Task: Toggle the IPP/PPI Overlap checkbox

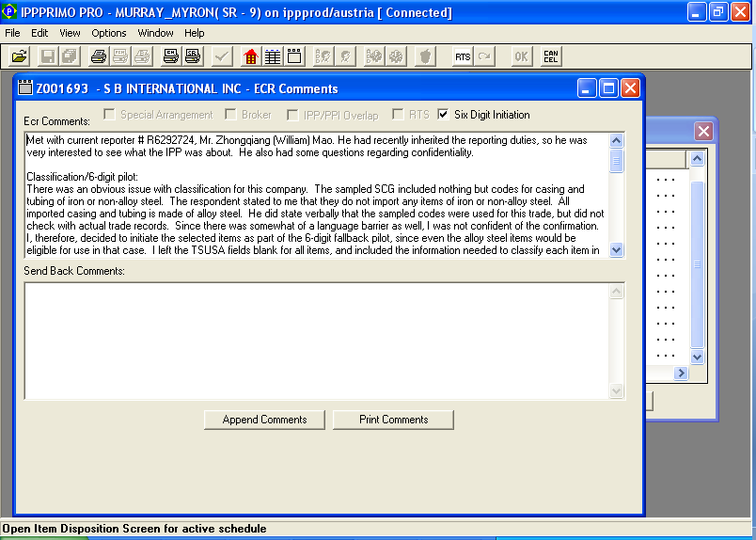Action: [292, 115]
